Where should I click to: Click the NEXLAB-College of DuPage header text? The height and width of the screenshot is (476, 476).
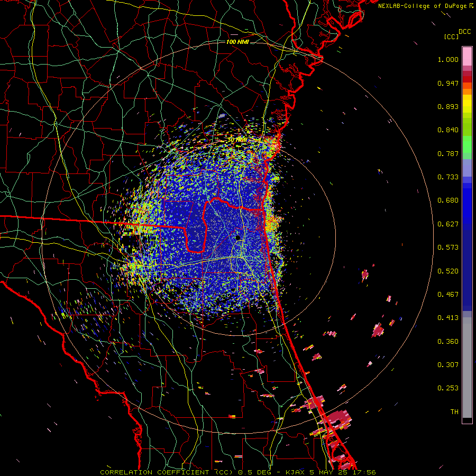click(x=422, y=6)
